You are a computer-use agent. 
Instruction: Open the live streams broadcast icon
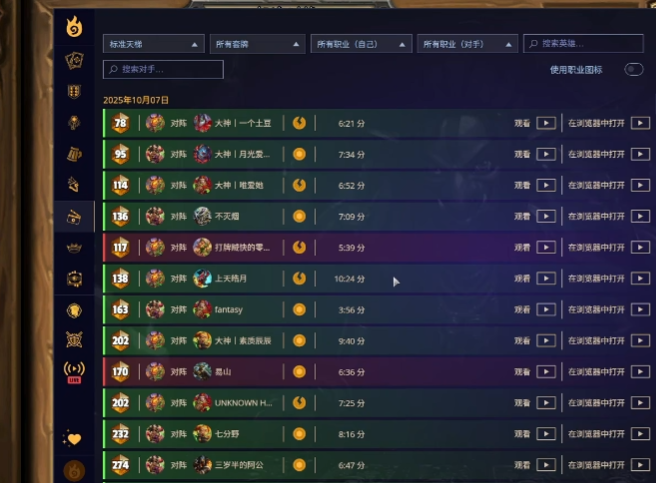coord(74,372)
